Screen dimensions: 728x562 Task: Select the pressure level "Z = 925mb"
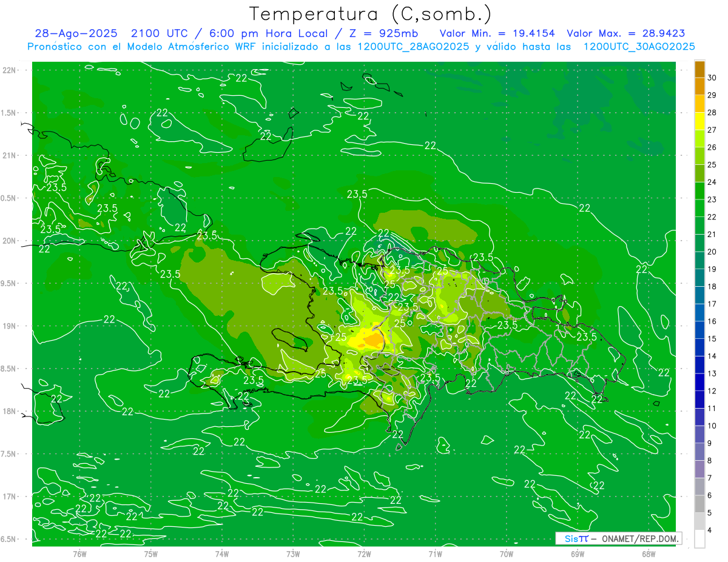(385, 34)
